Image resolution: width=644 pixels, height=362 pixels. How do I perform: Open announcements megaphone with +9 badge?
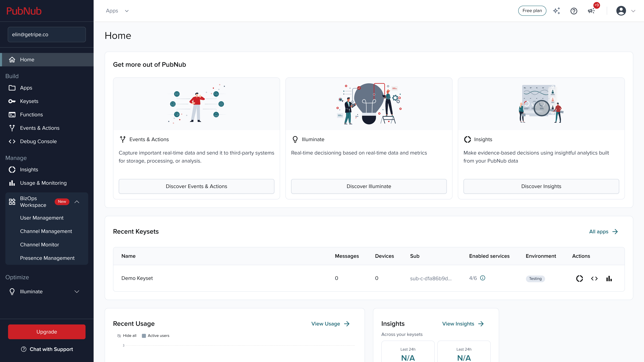(592, 11)
